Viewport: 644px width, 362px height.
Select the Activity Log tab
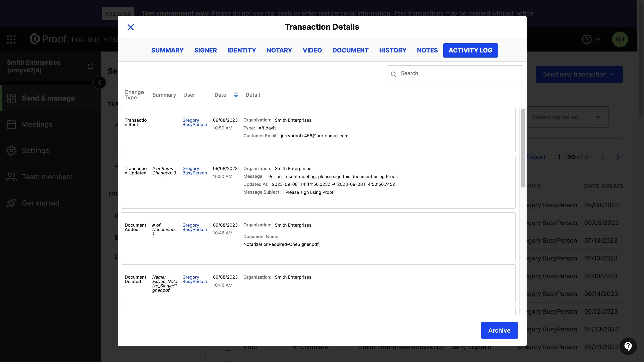tap(470, 50)
